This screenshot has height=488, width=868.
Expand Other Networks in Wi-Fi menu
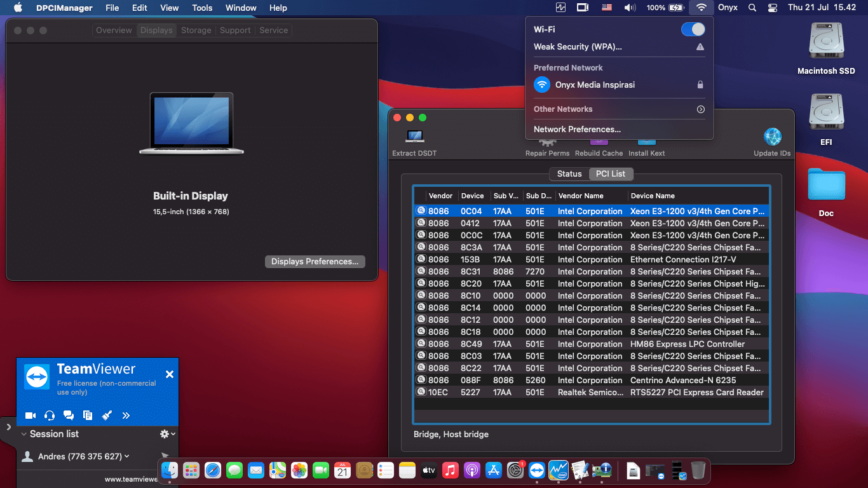pyautogui.click(x=700, y=109)
